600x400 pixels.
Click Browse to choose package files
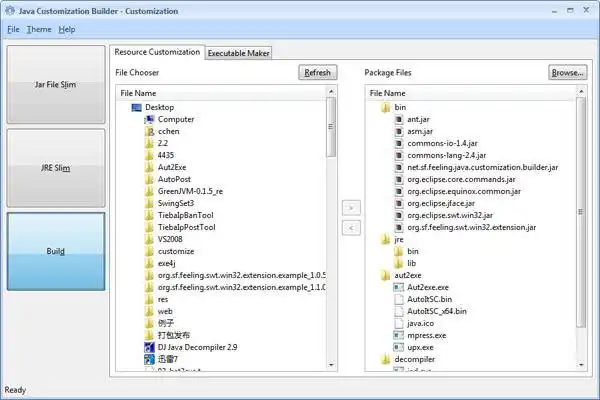[567, 73]
